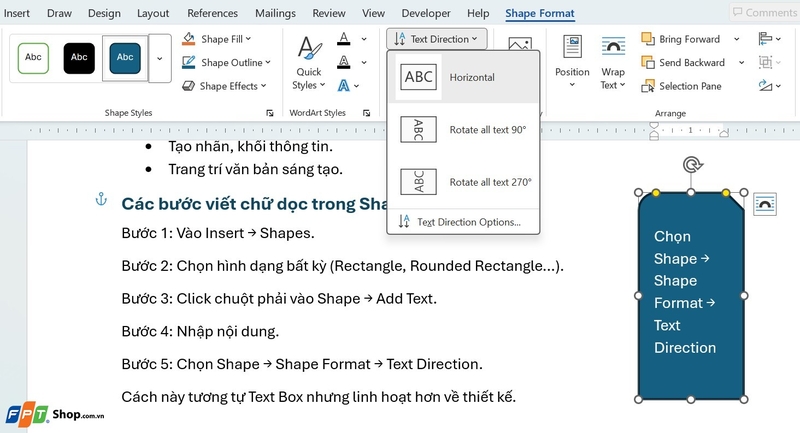Switch to the View tab
The height and width of the screenshot is (433, 800).
tap(373, 13)
